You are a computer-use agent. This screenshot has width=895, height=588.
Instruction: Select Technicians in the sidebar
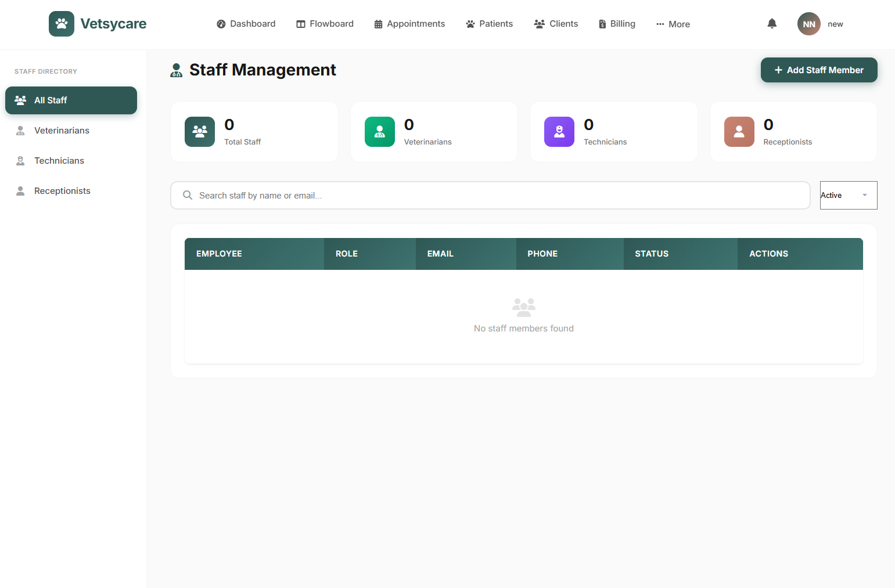[x=60, y=160]
